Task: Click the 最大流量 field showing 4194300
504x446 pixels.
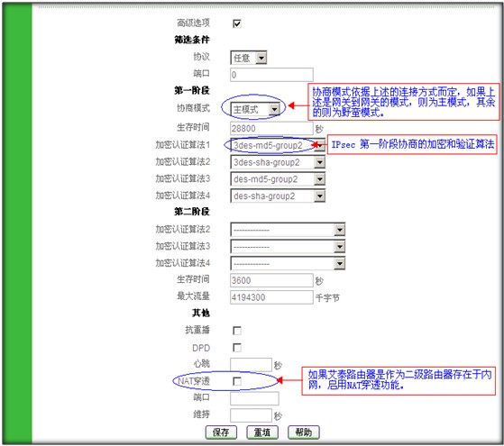Action: (271, 297)
